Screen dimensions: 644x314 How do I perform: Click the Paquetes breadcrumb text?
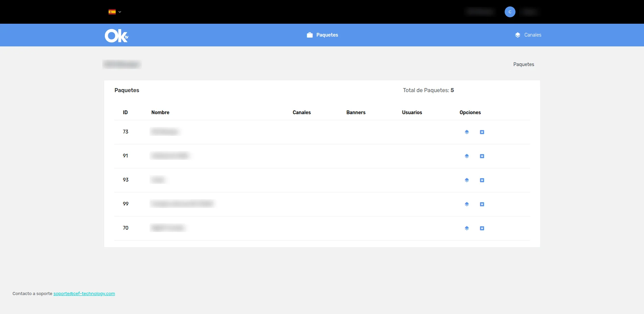coord(524,64)
